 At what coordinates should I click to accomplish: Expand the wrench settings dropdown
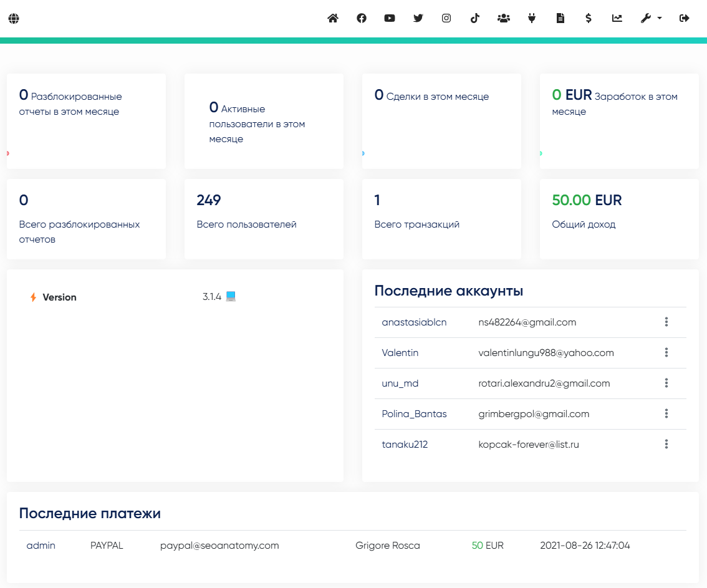(x=651, y=18)
